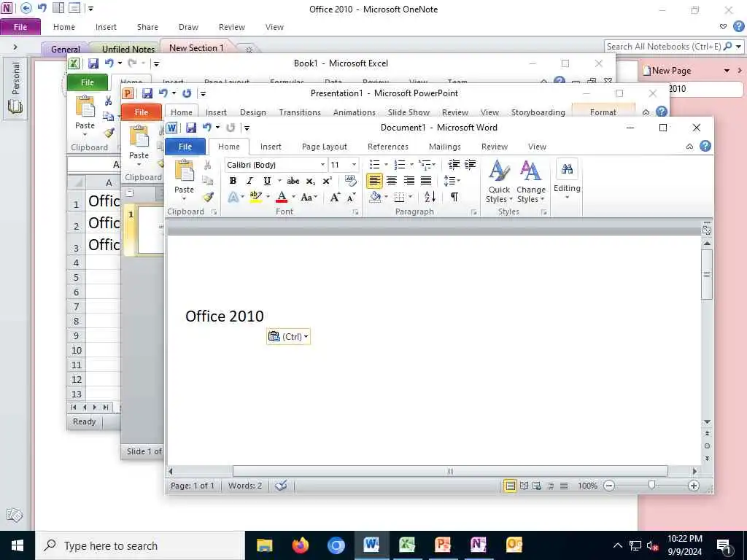
Task: Click Save icon in Word title bar
Action: pos(191,128)
